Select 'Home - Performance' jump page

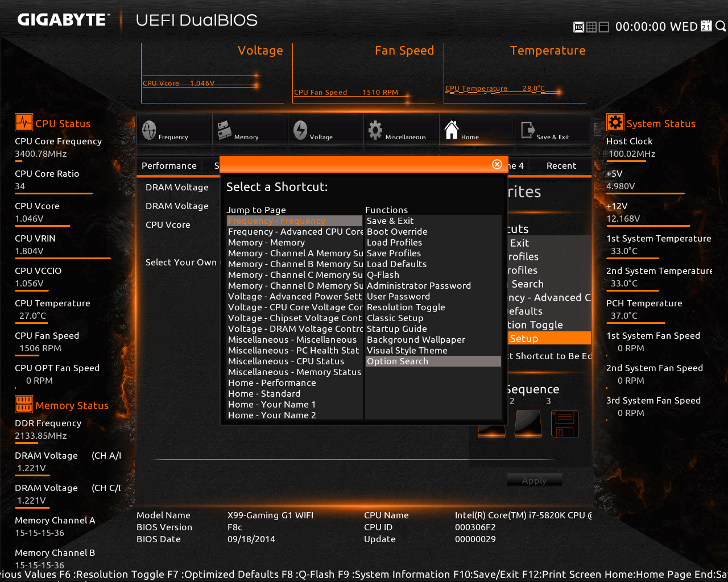(295, 383)
